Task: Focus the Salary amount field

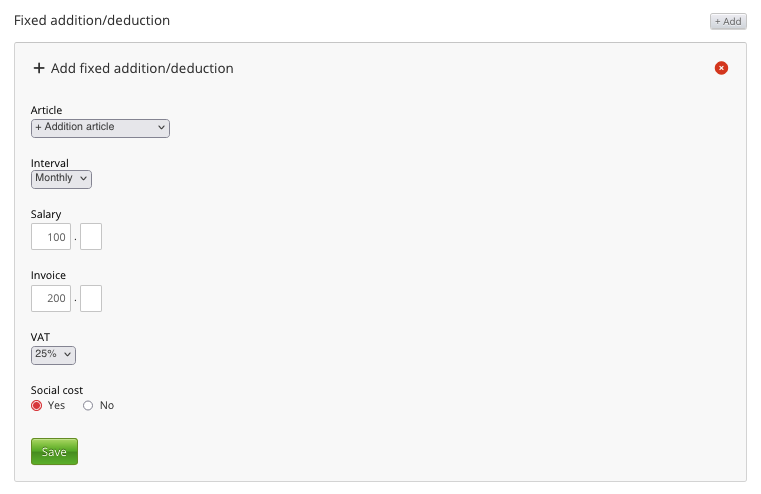Action: pos(51,237)
